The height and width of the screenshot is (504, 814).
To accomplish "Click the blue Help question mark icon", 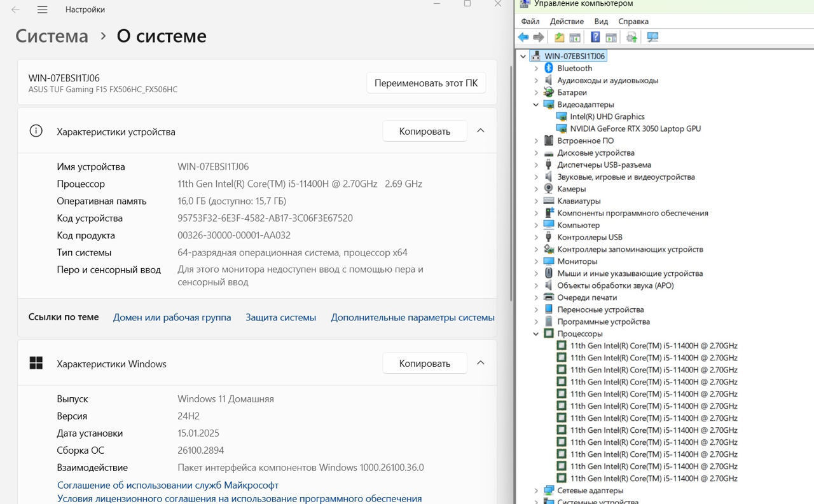I will pos(595,37).
